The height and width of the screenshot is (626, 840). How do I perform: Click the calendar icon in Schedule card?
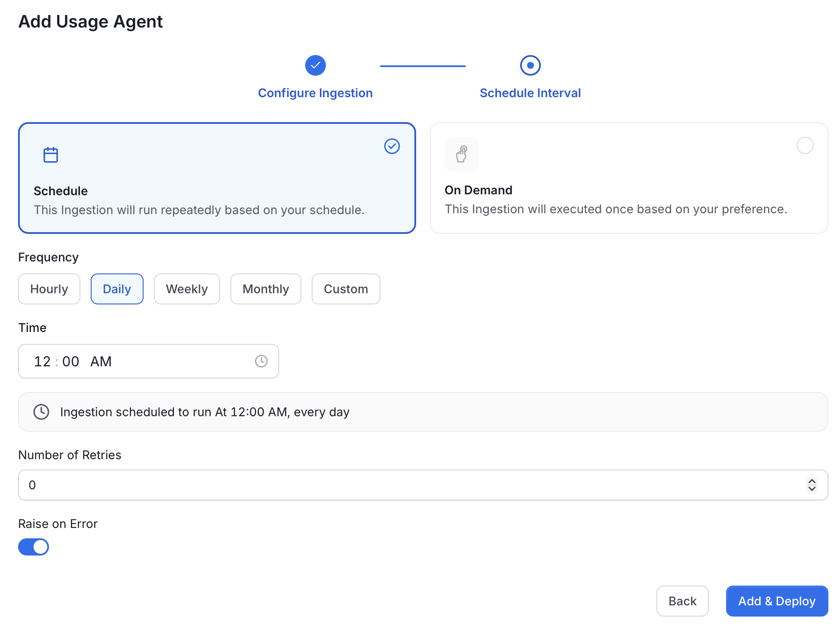tap(51, 155)
